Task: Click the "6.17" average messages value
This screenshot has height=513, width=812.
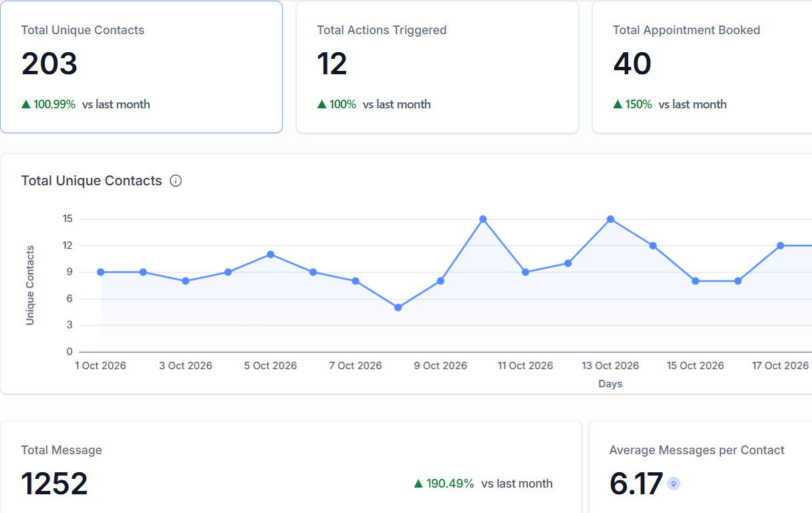Action: tap(636, 484)
